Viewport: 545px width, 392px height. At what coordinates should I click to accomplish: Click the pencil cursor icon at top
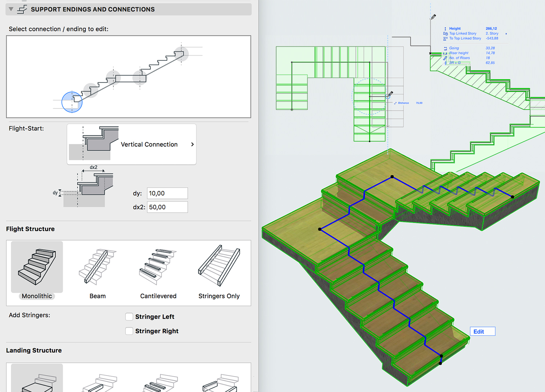(x=433, y=17)
